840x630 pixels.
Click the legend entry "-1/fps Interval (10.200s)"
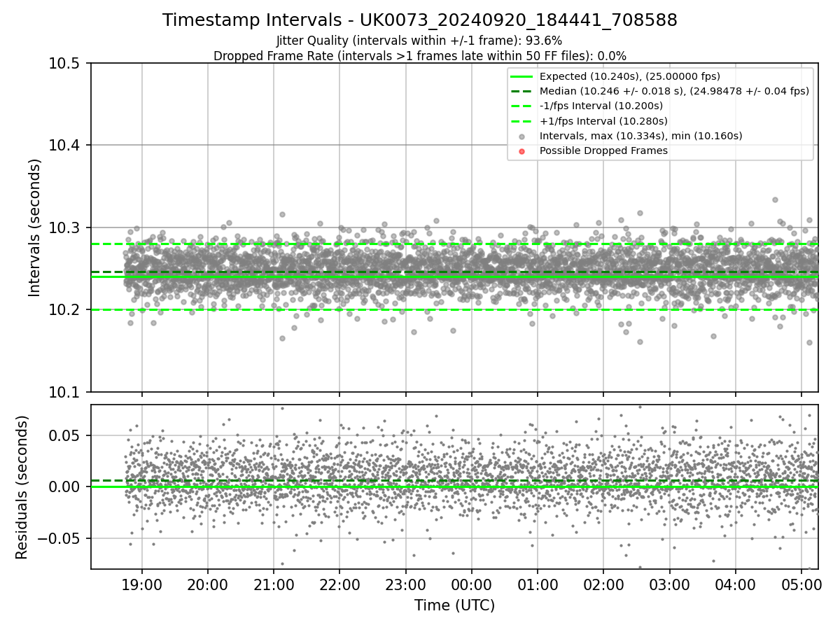(601, 106)
